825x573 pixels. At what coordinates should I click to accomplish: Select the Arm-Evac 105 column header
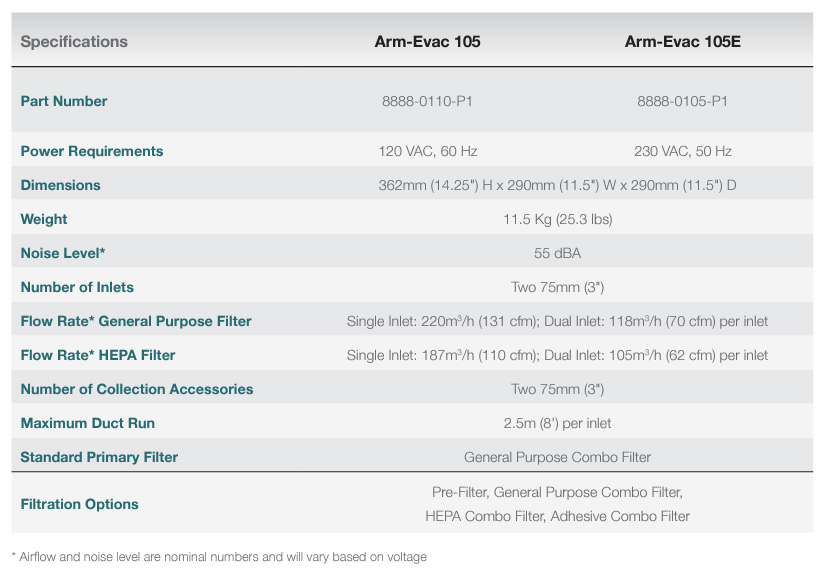pos(428,42)
